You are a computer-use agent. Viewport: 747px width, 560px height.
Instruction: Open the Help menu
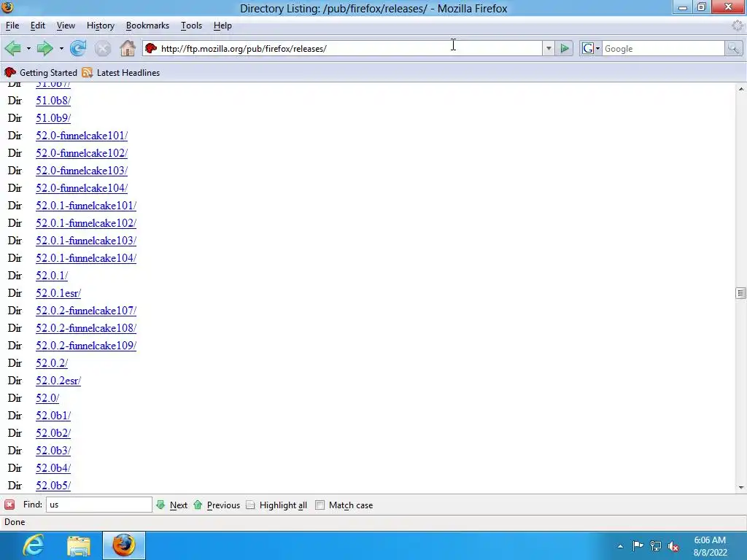tap(222, 26)
